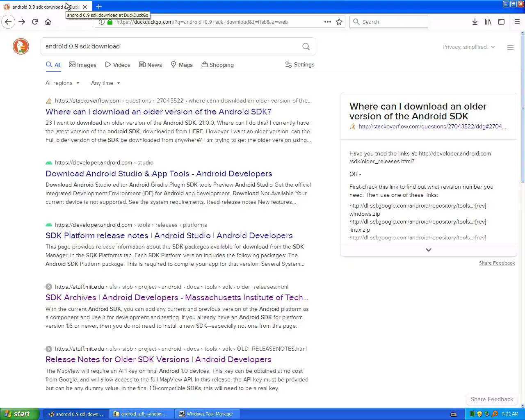
Task: Expand the All regions filter
Action: pos(62,83)
